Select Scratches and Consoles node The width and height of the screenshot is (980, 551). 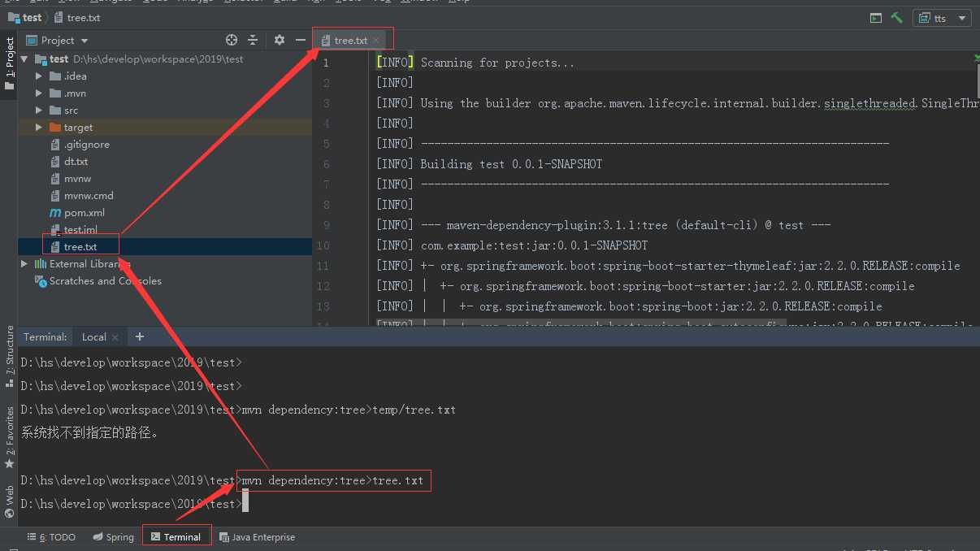[x=106, y=280]
